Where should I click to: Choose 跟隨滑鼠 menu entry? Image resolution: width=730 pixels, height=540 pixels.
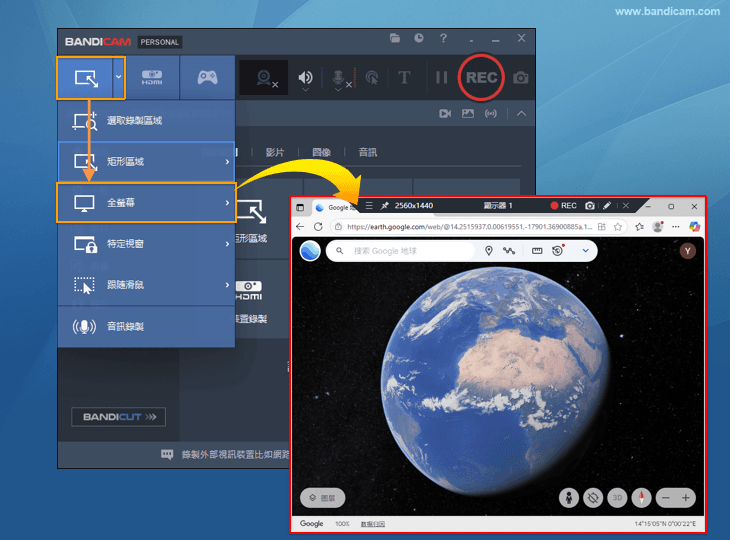pos(146,284)
